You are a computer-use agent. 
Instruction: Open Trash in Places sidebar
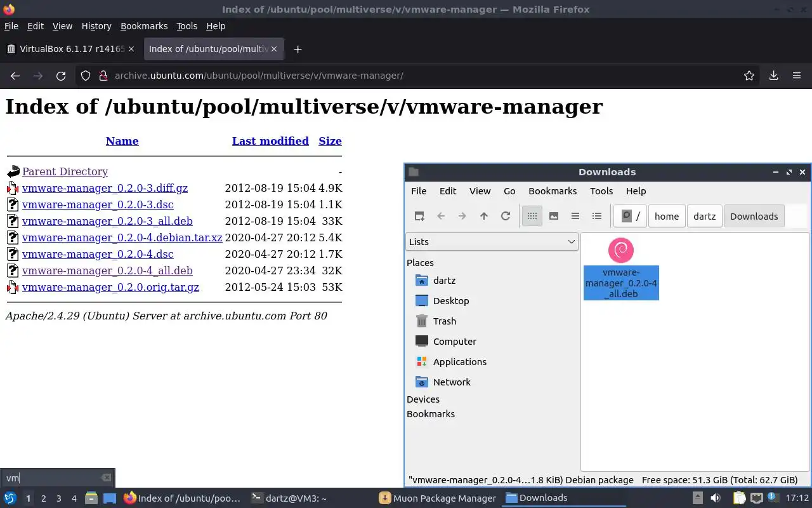tap(445, 321)
